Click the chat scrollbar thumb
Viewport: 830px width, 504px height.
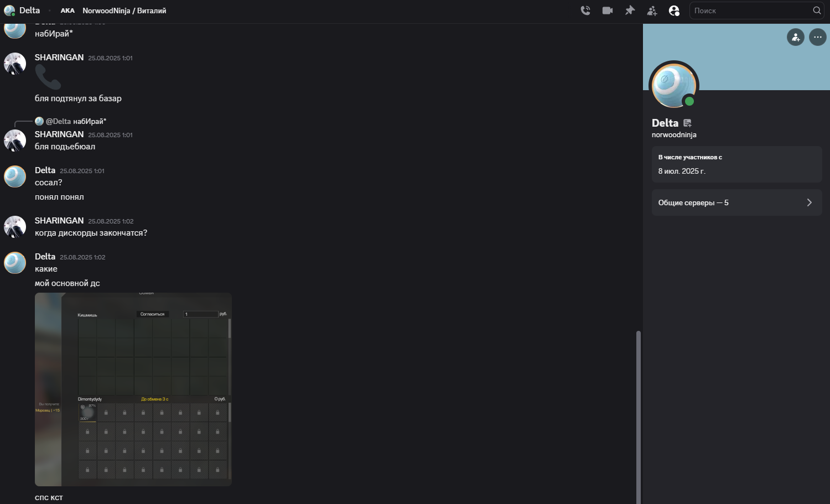coord(638,417)
